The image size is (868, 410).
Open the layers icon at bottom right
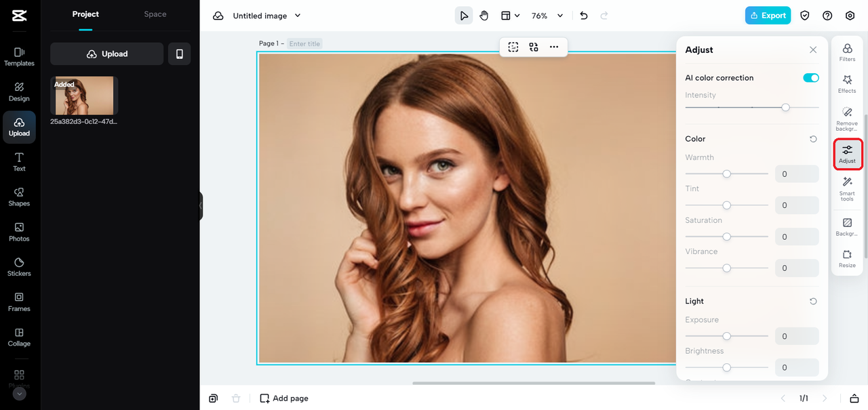click(854, 398)
